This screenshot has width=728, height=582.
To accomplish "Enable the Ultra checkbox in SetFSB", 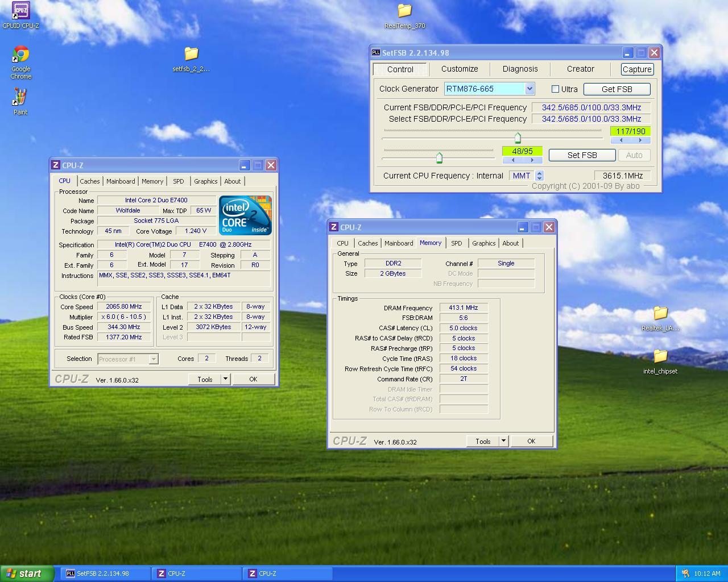I will tap(555, 89).
